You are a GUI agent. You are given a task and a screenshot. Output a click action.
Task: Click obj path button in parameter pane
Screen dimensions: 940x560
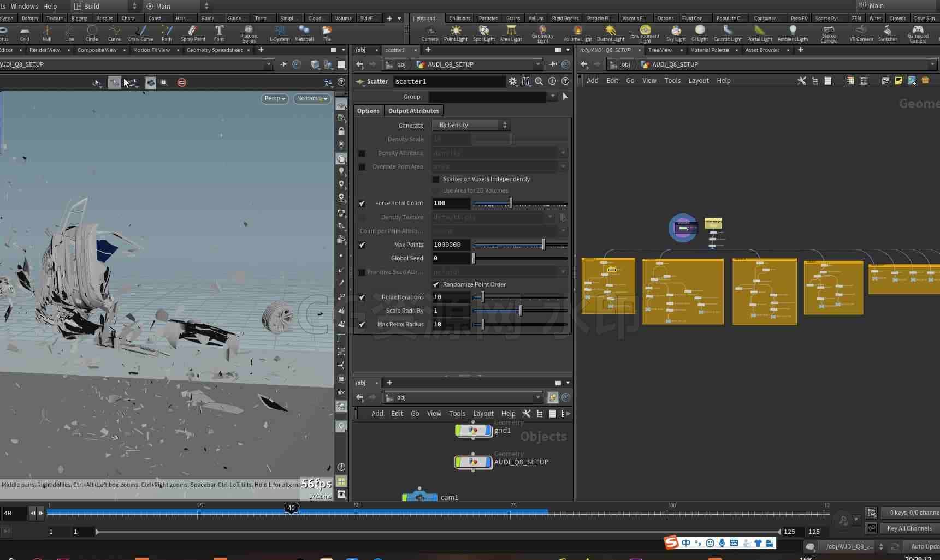(397, 64)
